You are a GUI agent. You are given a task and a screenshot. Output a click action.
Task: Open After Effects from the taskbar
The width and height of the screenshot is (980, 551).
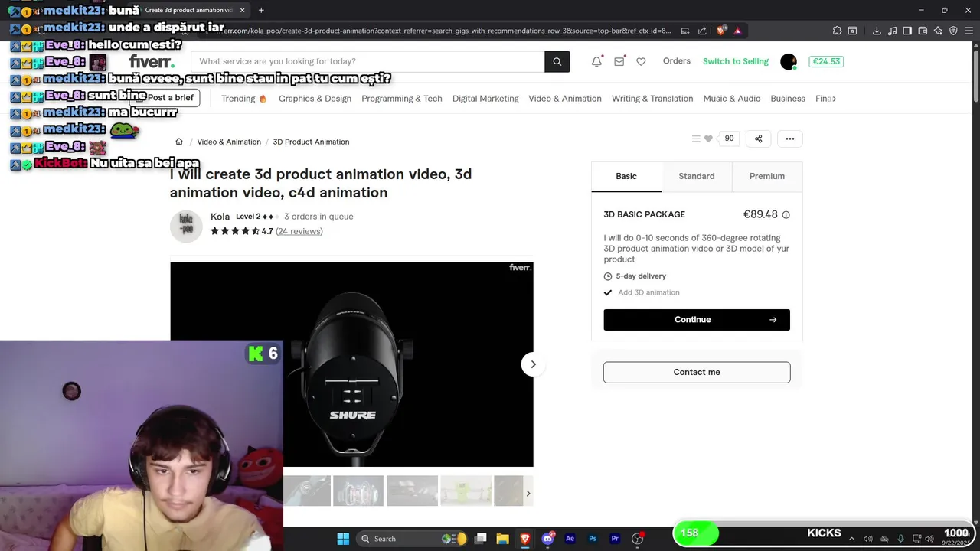[x=570, y=539]
